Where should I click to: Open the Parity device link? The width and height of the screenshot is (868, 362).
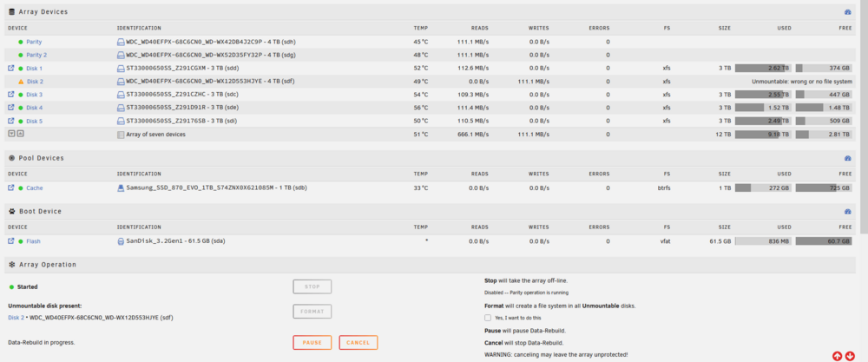[x=34, y=42]
